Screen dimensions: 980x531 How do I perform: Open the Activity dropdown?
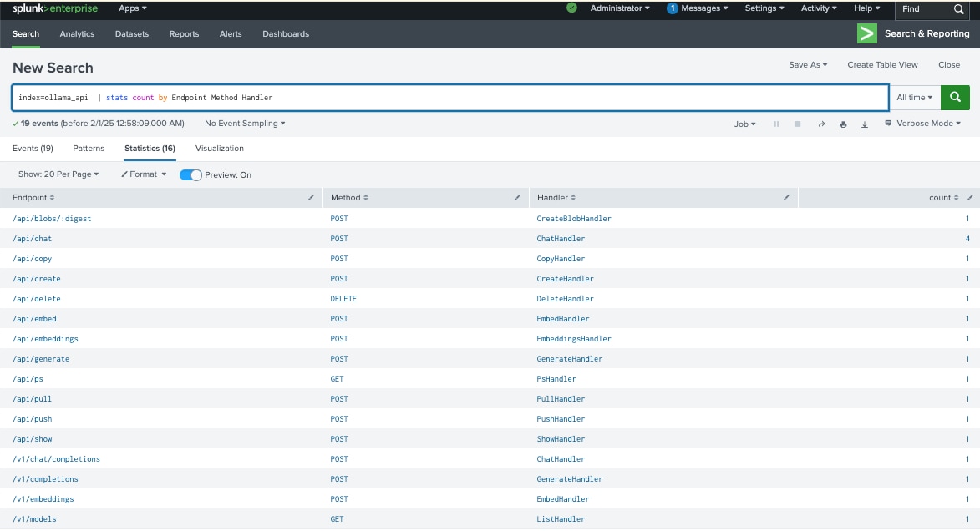click(819, 8)
